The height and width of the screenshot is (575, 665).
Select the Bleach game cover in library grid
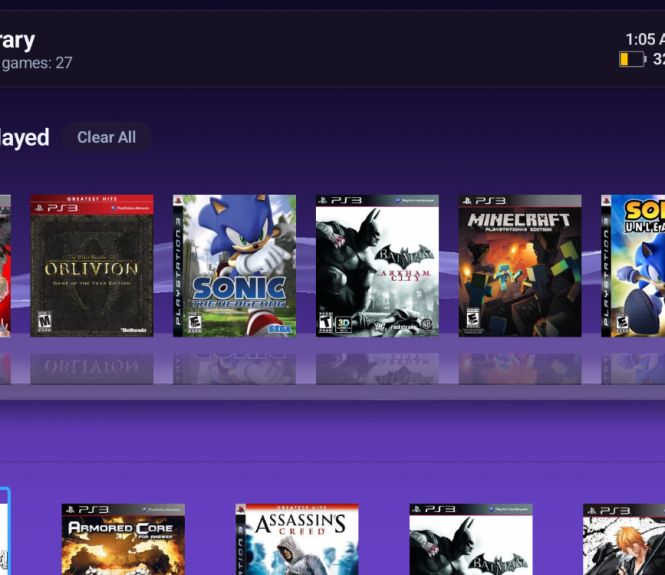[x=624, y=539]
